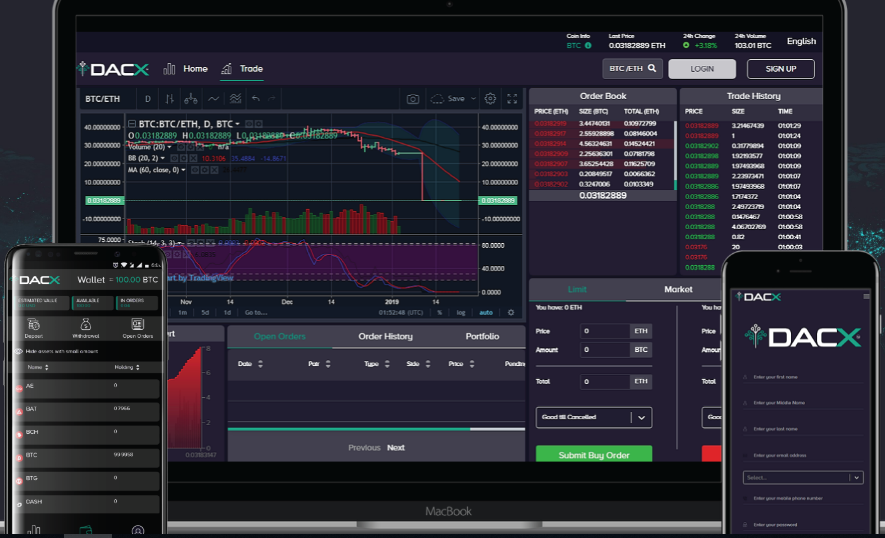Image resolution: width=885 pixels, height=538 pixels.
Task: Click the indicator templates icon
Action: pos(235,99)
